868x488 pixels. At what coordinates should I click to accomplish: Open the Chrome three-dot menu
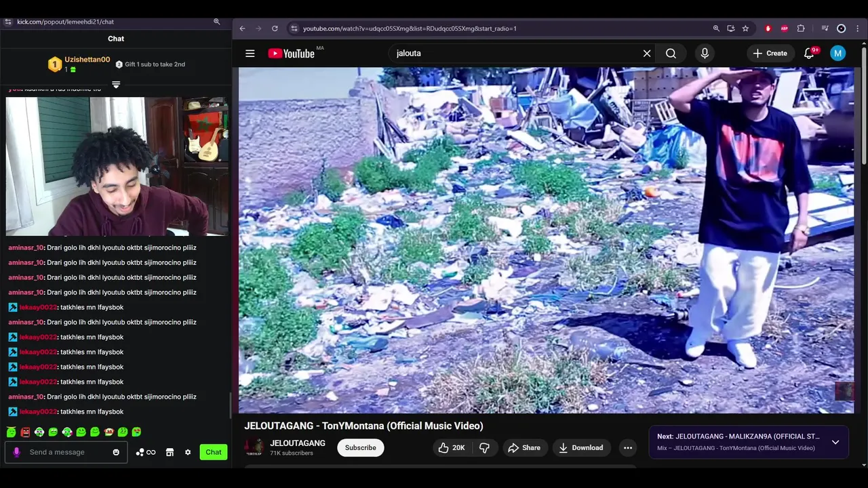click(858, 28)
